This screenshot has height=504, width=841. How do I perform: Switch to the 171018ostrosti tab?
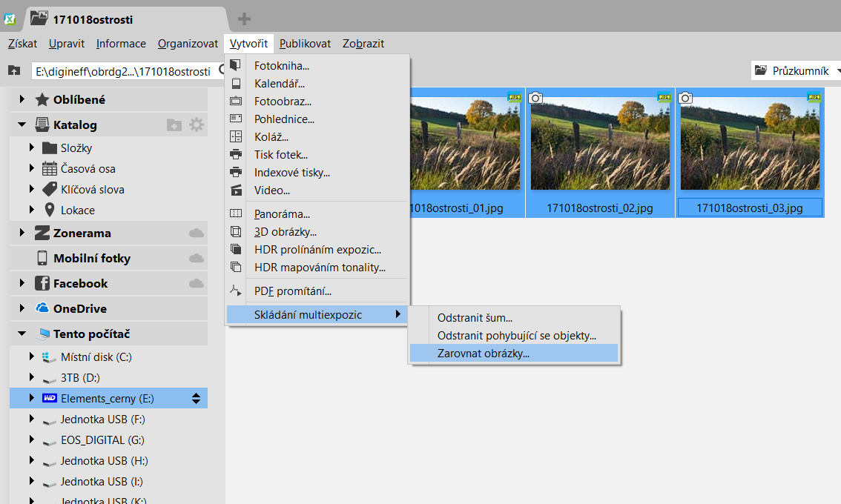[x=126, y=19]
